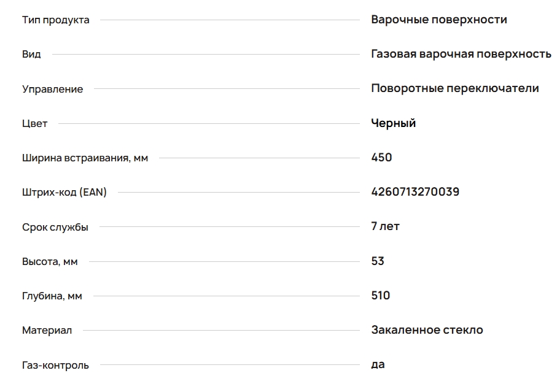
Task: Click the width value 450
Action: 381,158
